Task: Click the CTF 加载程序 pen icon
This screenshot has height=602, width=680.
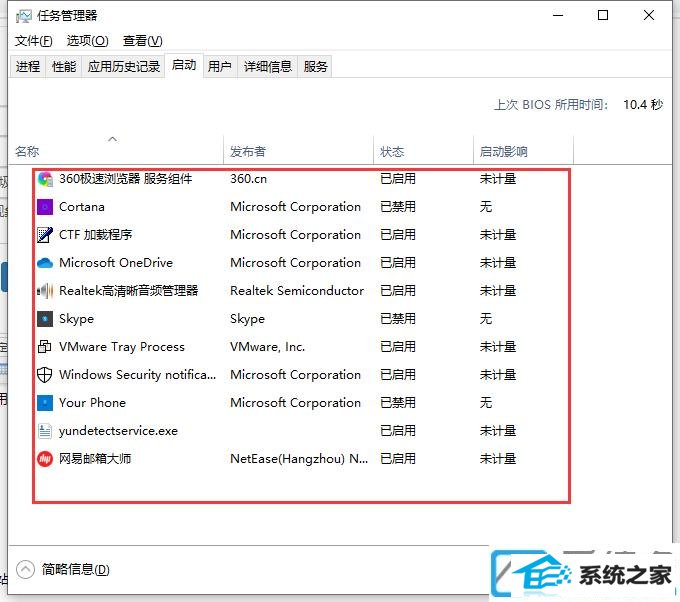Action: (45, 235)
